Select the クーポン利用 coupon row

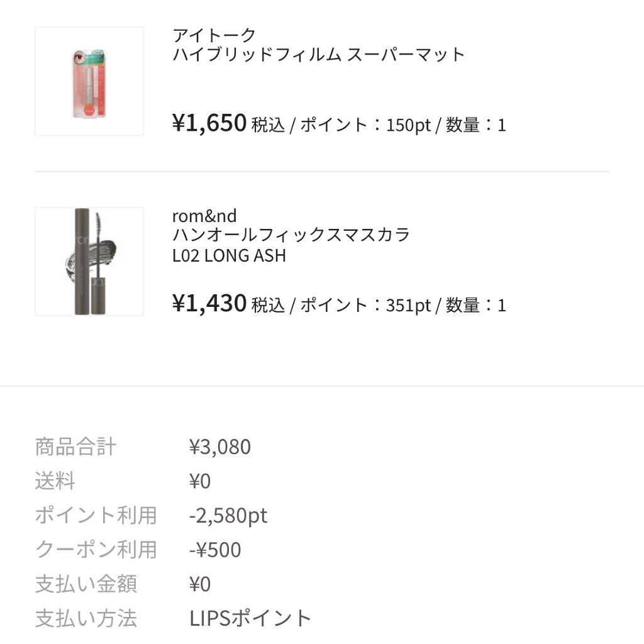[96, 550]
